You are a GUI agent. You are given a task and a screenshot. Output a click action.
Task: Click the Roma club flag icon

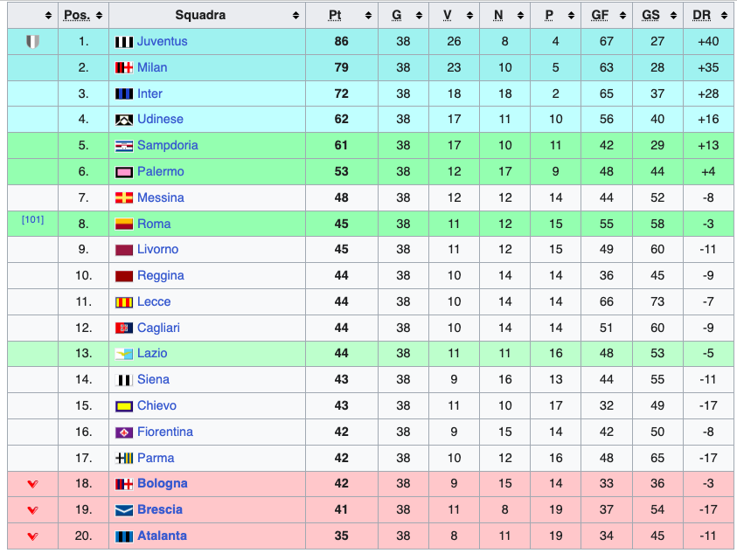point(123,225)
